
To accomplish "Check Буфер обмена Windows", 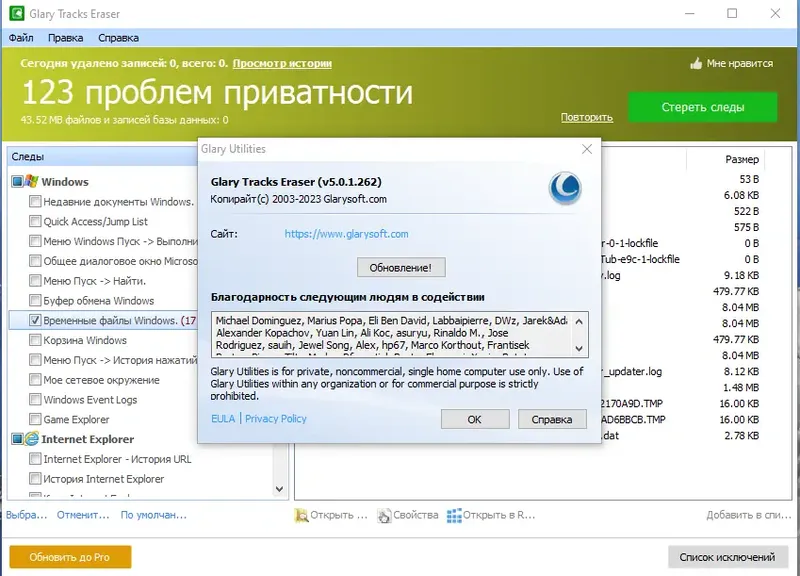I will [x=35, y=300].
